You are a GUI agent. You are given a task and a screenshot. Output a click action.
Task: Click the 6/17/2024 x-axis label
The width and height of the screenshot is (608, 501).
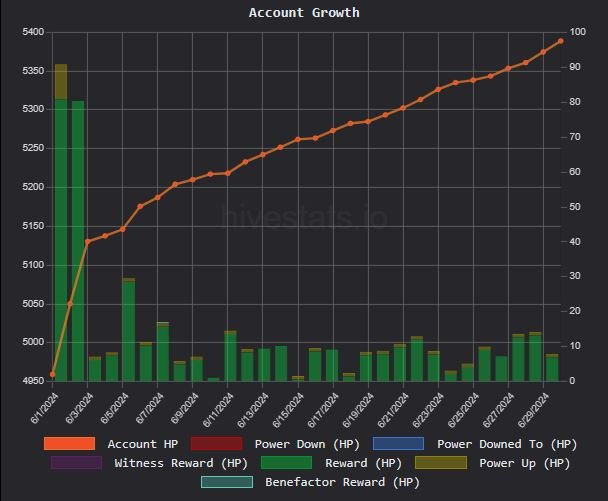323,409
